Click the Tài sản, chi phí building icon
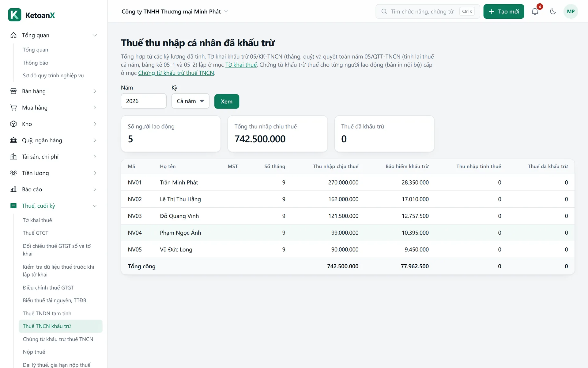Viewport: 588px width, 368px height. click(13, 157)
